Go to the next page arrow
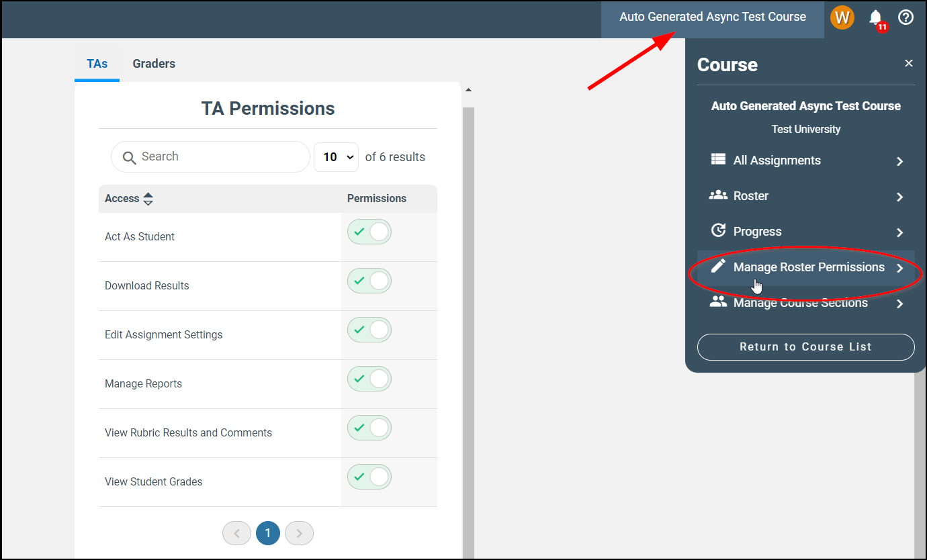Screen dimensions: 927x560 299,534
